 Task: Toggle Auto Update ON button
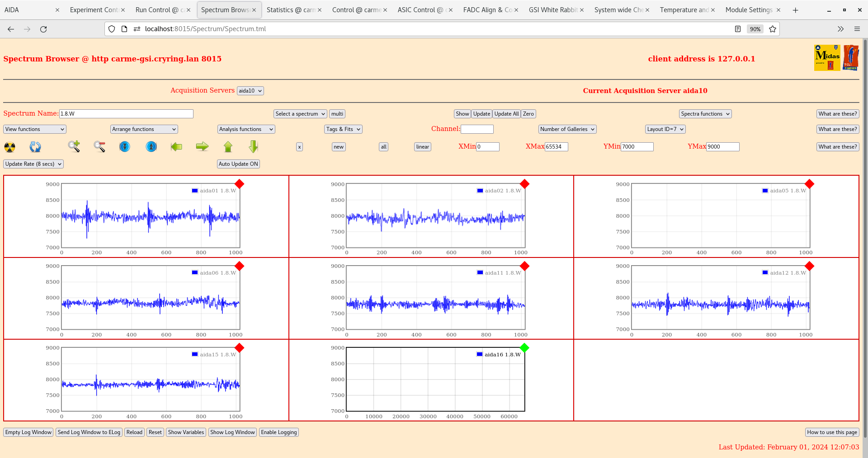238,164
